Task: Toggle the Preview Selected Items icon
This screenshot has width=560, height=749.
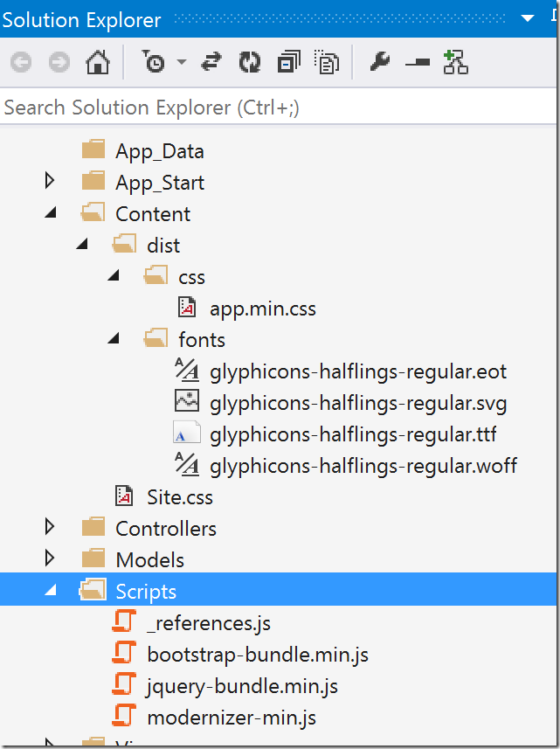Action: (418, 63)
